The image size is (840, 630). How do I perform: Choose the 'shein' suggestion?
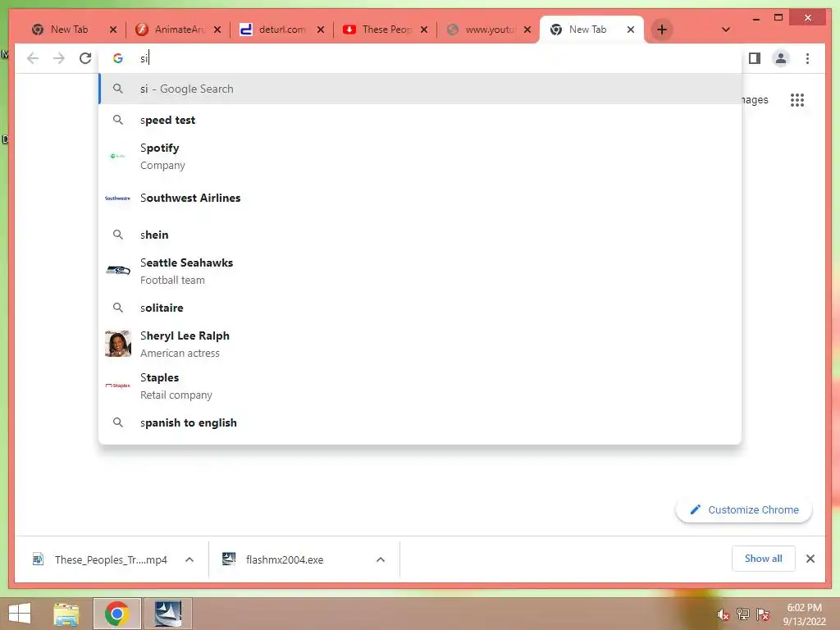(x=420, y=235)
